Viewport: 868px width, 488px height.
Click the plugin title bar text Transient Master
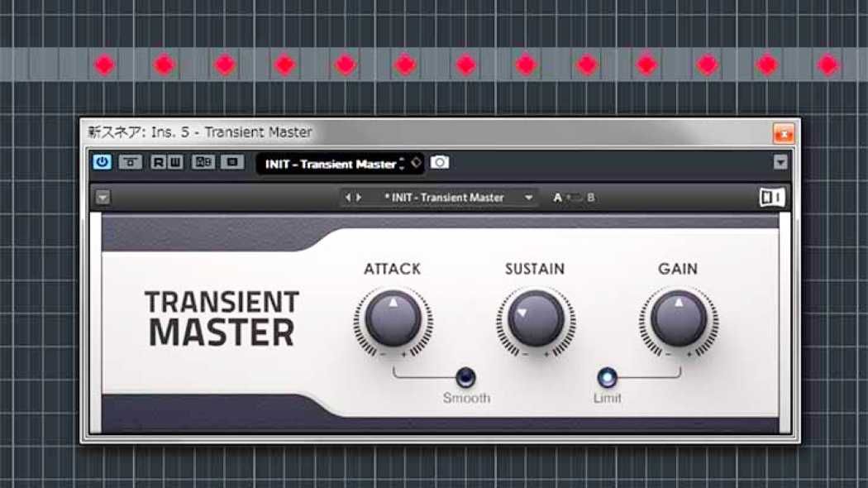click(x=259, y=132)
